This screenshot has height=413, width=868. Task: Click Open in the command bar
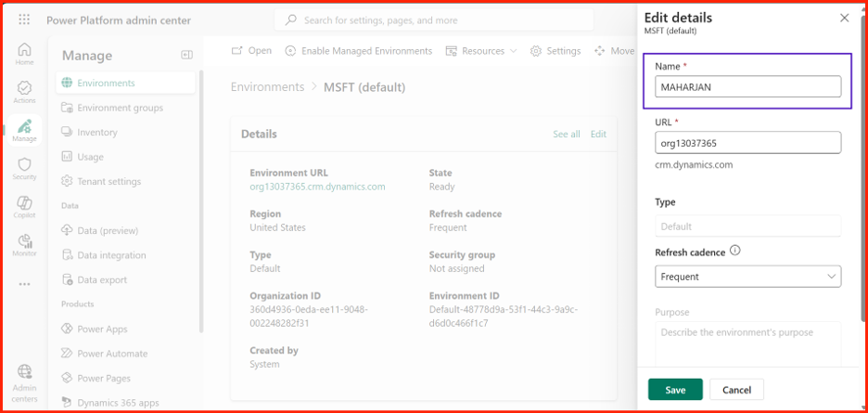[x=251, y=50]
